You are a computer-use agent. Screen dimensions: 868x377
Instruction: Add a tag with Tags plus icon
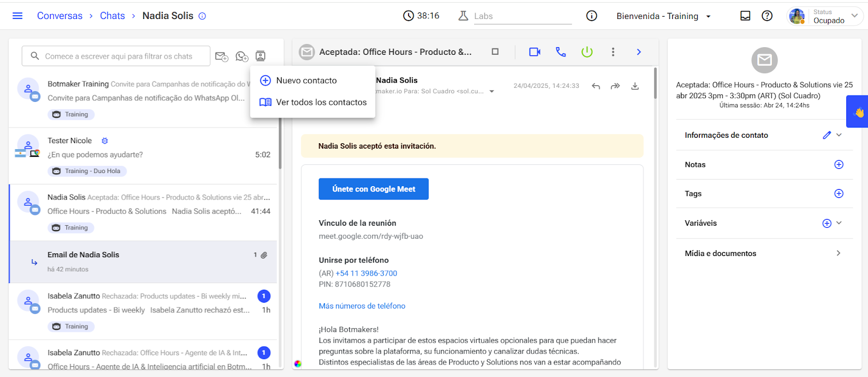839,194
